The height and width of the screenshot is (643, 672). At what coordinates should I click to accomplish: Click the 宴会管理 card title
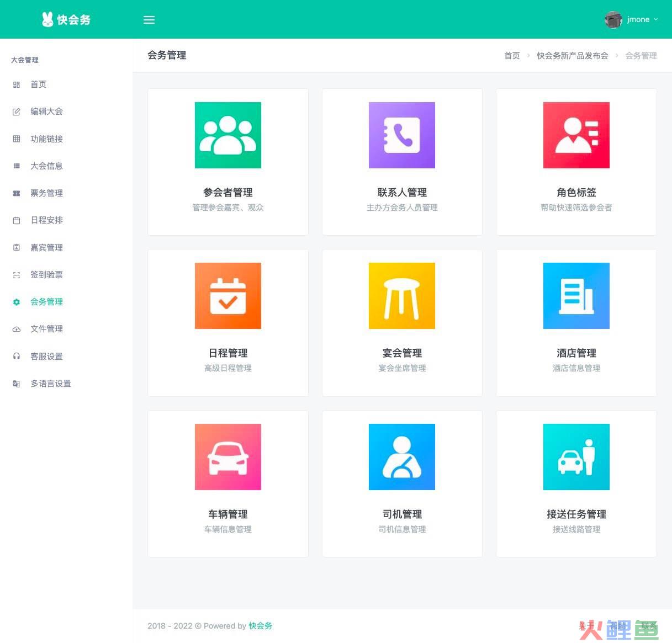pos(402,353)
